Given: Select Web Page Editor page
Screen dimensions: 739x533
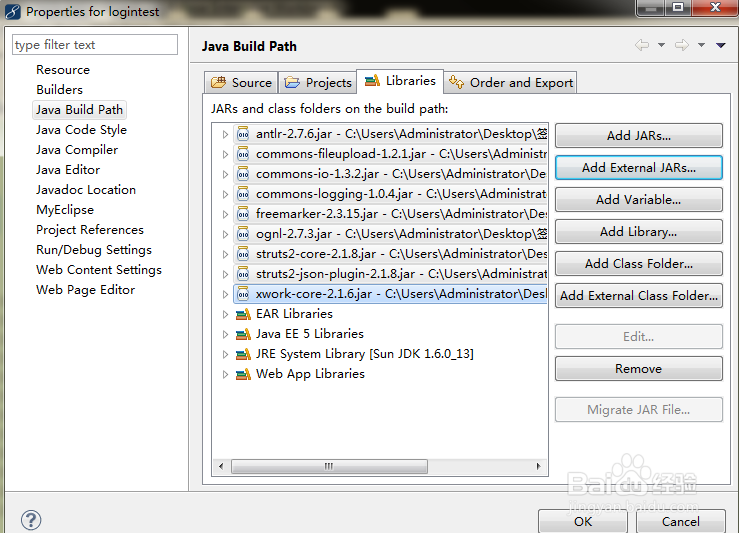Looking at the screenshot, I should [x=85, y=290].
